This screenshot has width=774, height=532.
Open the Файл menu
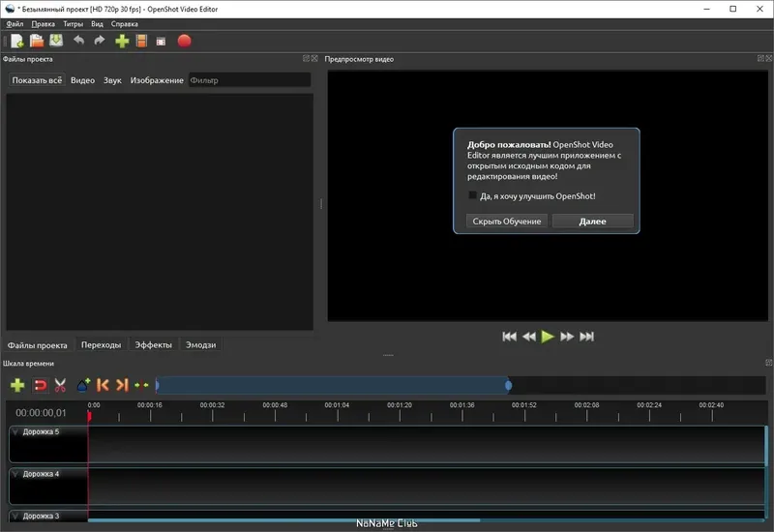(x=15, y=23)
